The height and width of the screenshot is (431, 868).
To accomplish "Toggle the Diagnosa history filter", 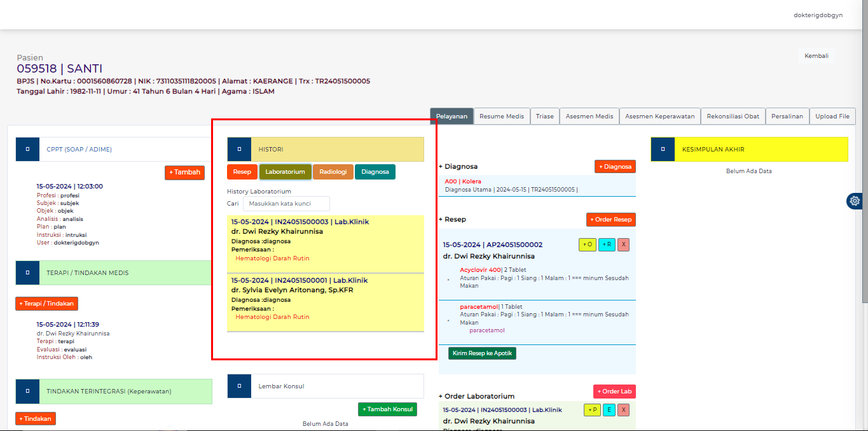I will (375, 171).
